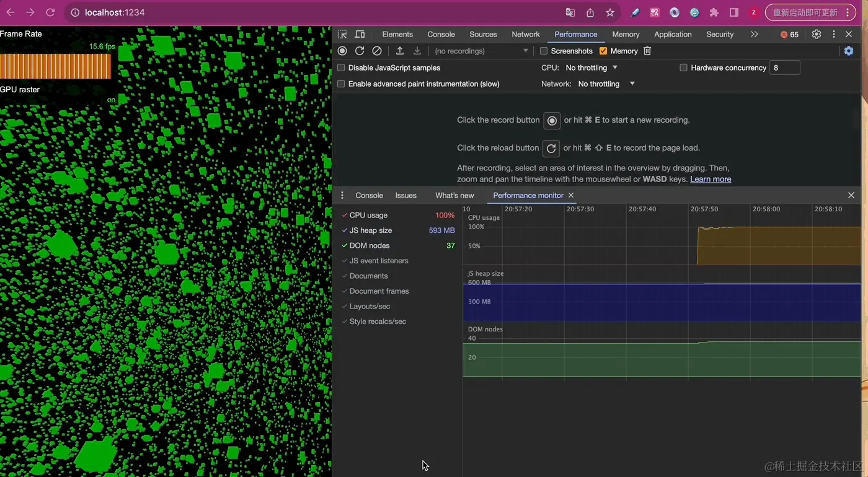Switch to the DevTools Console tab
868x477 pixels.
point(441,35)
